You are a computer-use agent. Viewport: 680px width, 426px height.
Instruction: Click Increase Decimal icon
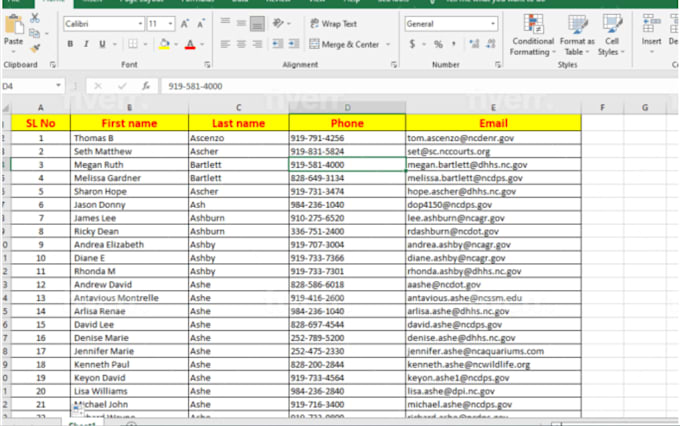coord(474,44)
